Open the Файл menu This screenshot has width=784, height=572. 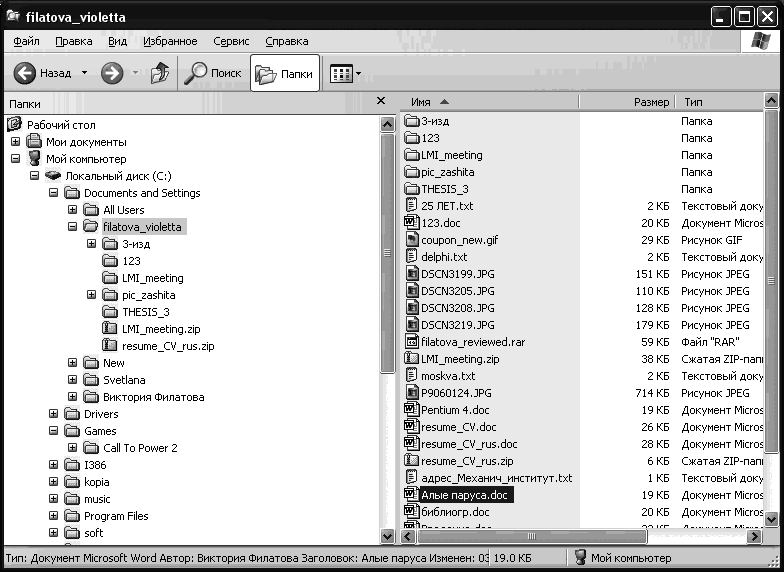pos(27,41)
